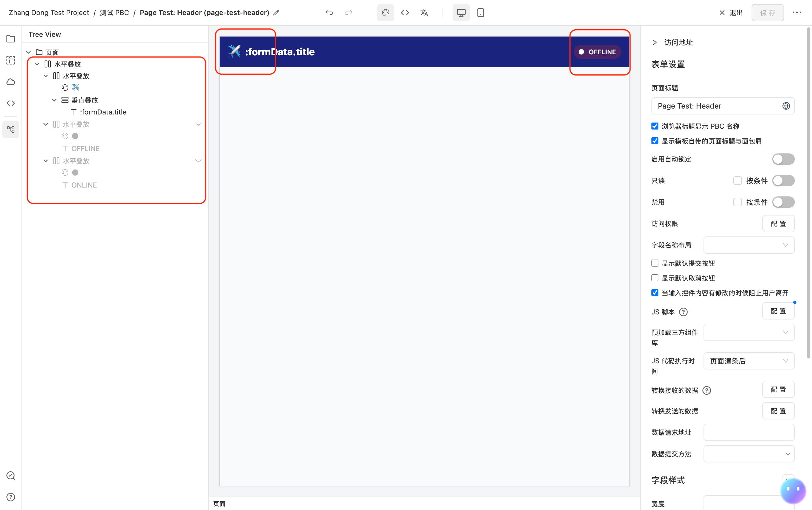Click the 保存 button

(x=767, y=13)
